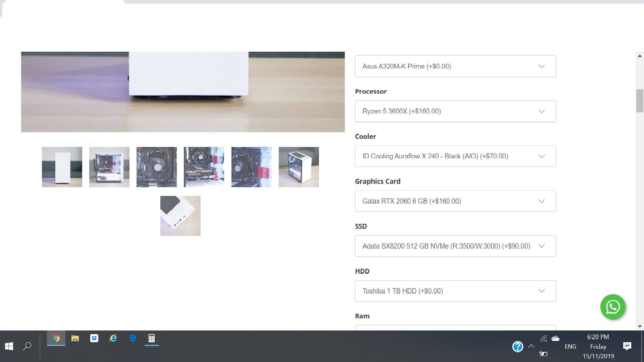
Task: Open the Calculator app in the taskbar
Action: pyautogui.click(x=152, y=339)
